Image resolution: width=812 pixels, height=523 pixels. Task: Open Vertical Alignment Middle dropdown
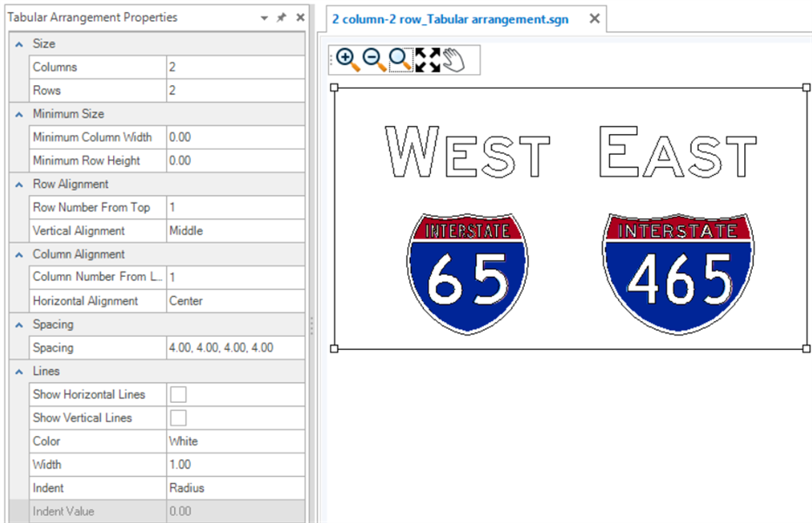pyautogui.click(x=236, y=231)
